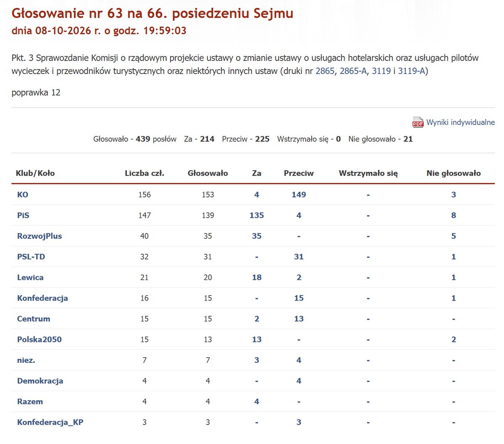This screenshot has width=504, height=444.
Task: Open druk 3119-A link
Action: pyautogui.click(x=412, y=71)
